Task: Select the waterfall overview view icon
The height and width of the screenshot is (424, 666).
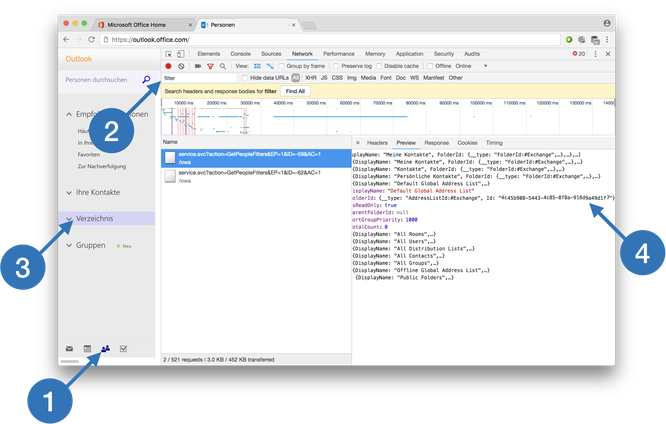Action: pos(270,66)
